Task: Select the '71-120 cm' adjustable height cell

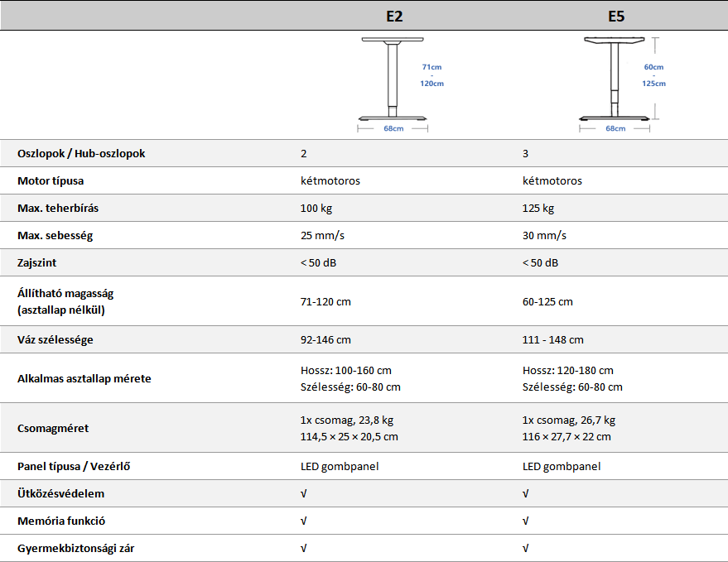Action: point(325,302)
